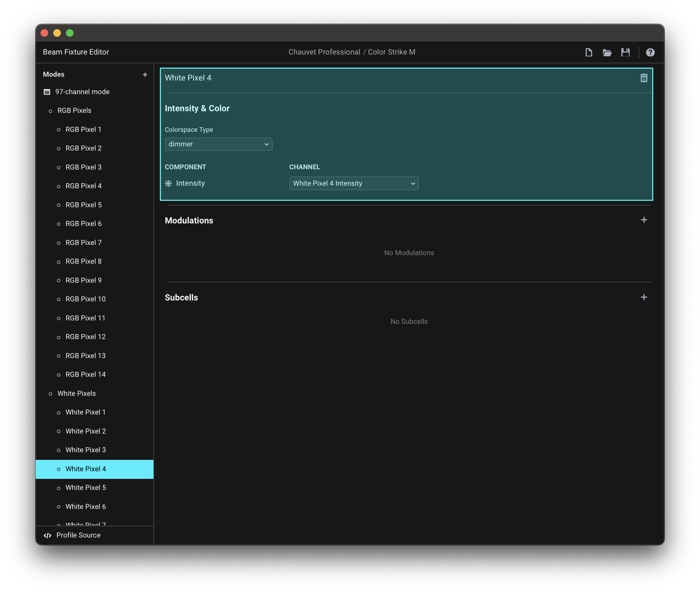Select White Pixels group
700x592 pixels.
click(94, 393)
